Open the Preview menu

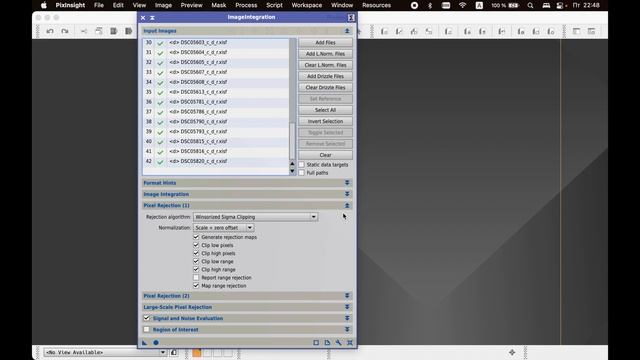pos(191,5)
